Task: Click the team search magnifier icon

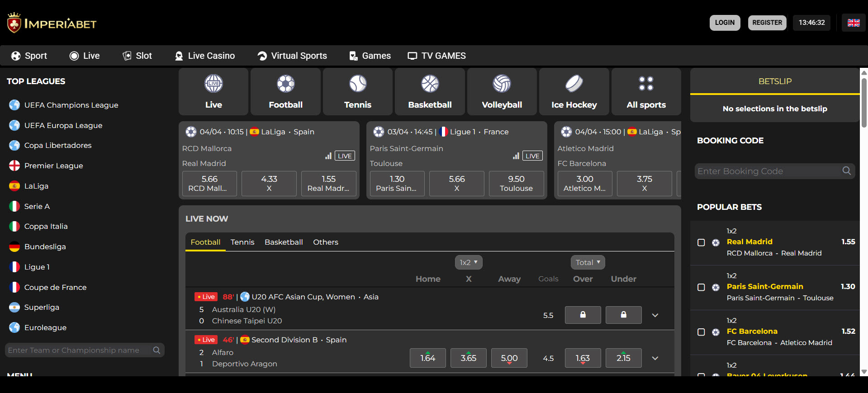Action: (x=157, y=350)
